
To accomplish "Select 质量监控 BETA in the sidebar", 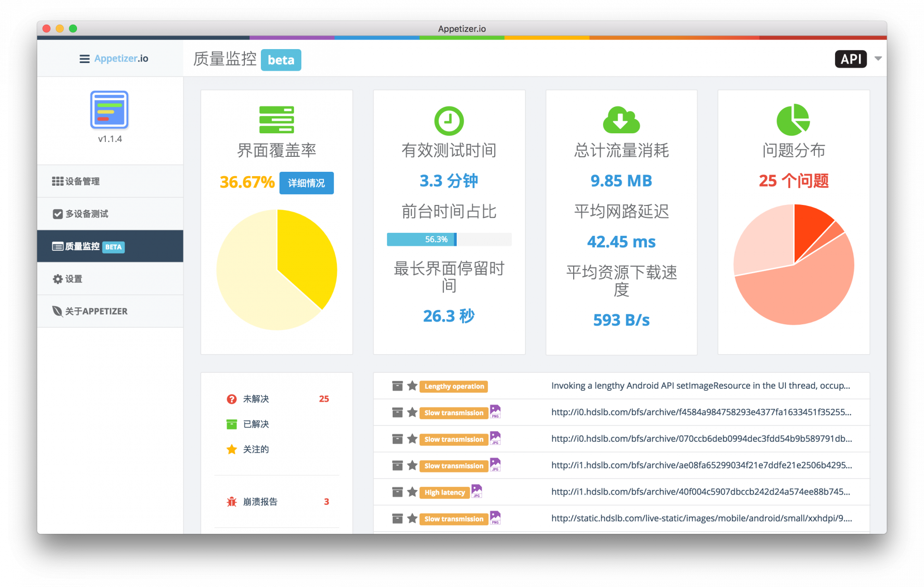I will tap(110, 246).
